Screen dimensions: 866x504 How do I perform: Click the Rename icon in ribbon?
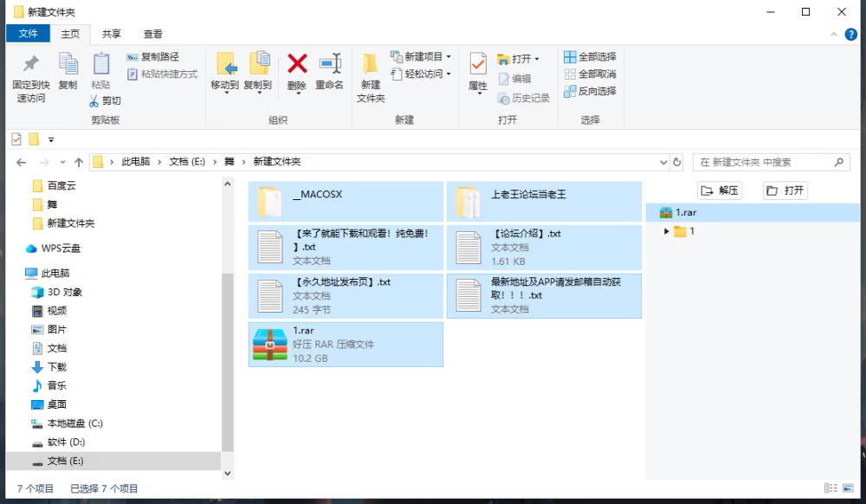pyautogui.click(x=330, y=64)
